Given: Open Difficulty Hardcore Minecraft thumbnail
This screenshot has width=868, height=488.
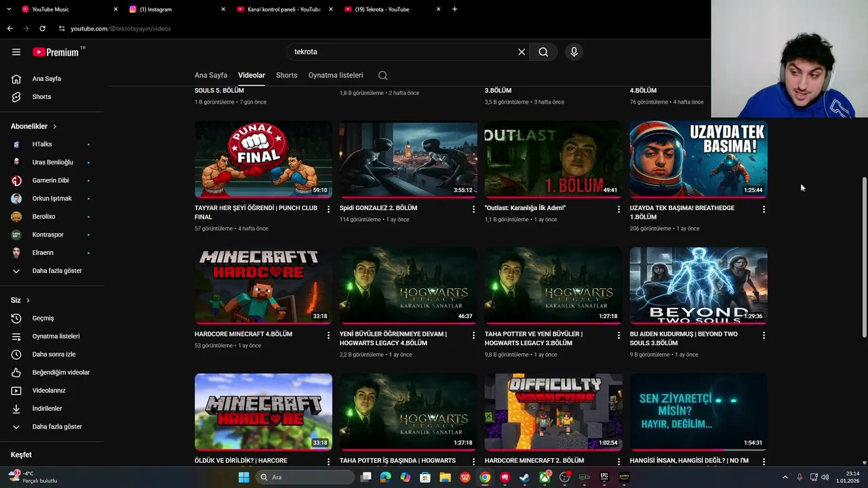Looking at the screenshot, I should 553,411.
